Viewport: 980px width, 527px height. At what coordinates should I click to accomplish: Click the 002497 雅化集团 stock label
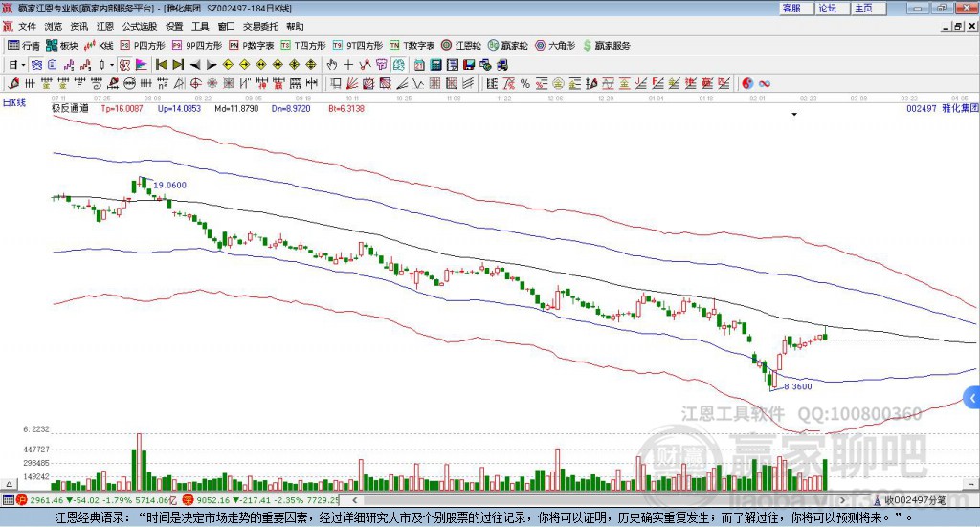[942, 109]
